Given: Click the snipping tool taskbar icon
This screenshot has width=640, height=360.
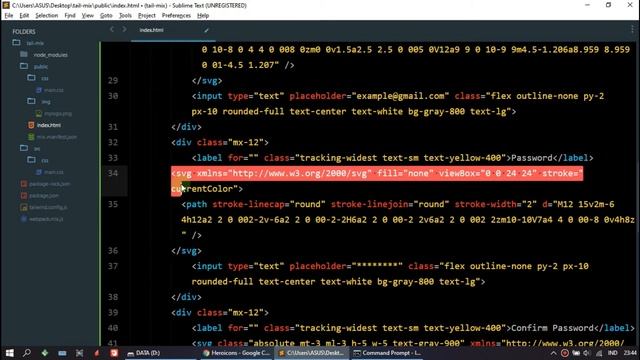Looking at the screenshot, I should pos(80,353).
